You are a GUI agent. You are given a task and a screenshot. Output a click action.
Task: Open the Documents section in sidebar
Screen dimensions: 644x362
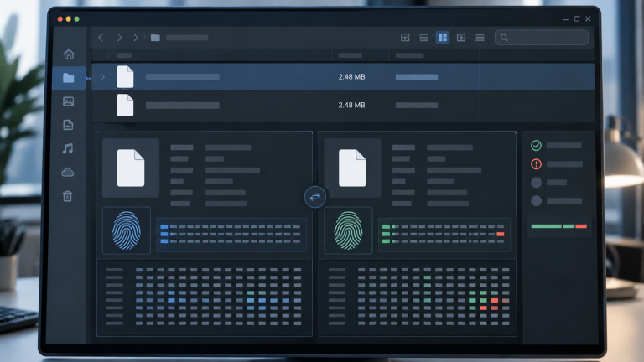[68, 125]
